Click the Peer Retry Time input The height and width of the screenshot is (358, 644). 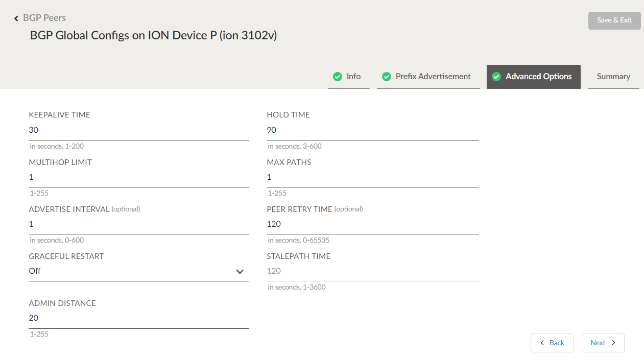click(372, 224)
